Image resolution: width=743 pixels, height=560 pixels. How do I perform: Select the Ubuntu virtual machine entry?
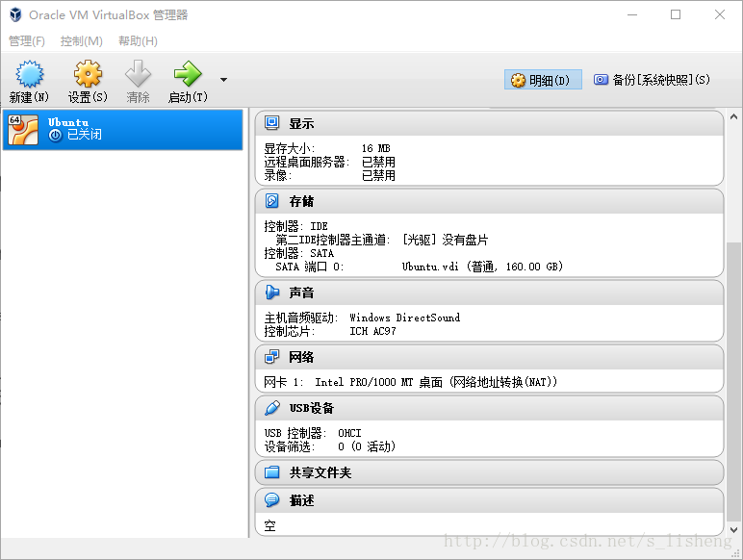pos(123,130)
